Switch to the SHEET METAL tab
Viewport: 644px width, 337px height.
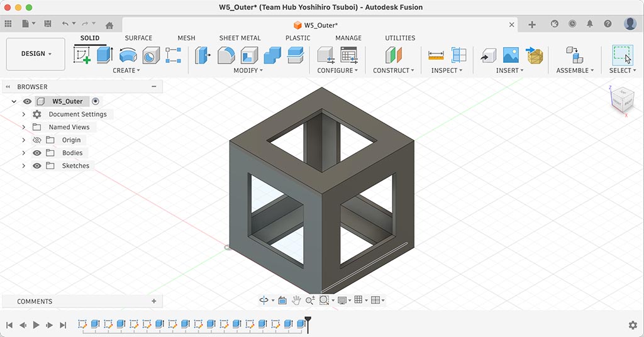coord(240,38)
